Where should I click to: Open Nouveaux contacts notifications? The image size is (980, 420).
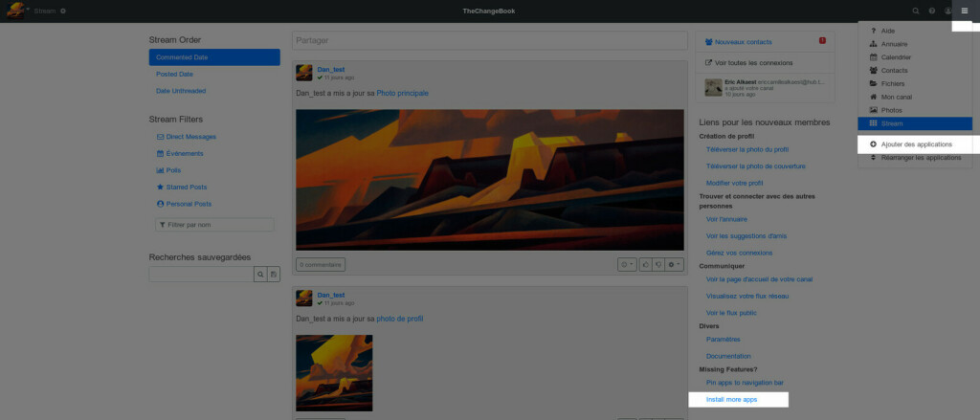click(x=743, y=42)
